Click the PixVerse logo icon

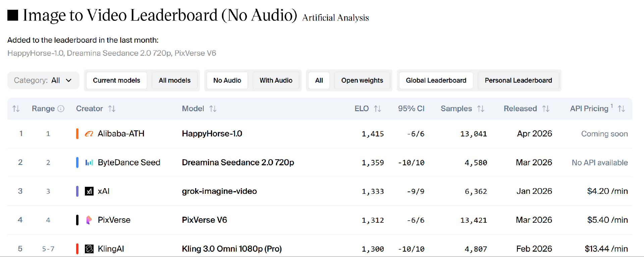89,220
